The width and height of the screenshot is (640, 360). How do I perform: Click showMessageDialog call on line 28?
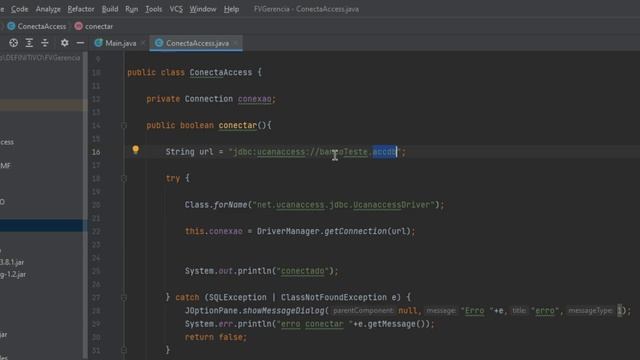click(284, 311)
